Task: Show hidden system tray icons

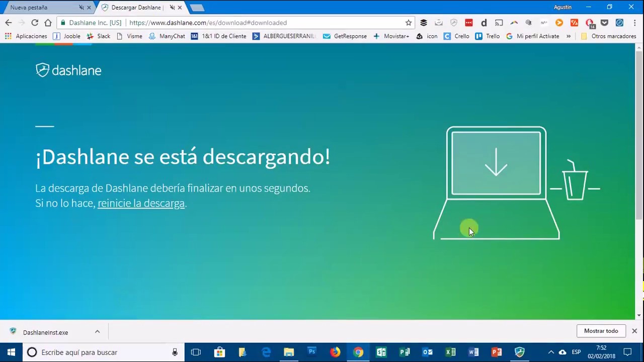Action: [551, 352]
